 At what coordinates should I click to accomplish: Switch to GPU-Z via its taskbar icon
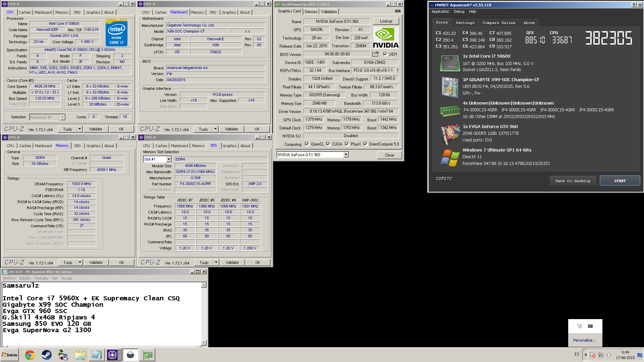click(147, 355)
